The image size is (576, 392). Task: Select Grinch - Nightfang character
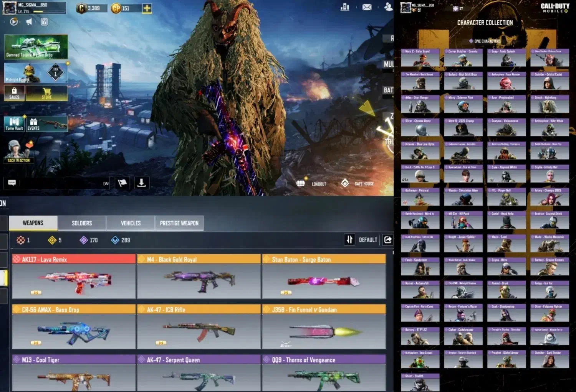[x=550, y=104]
